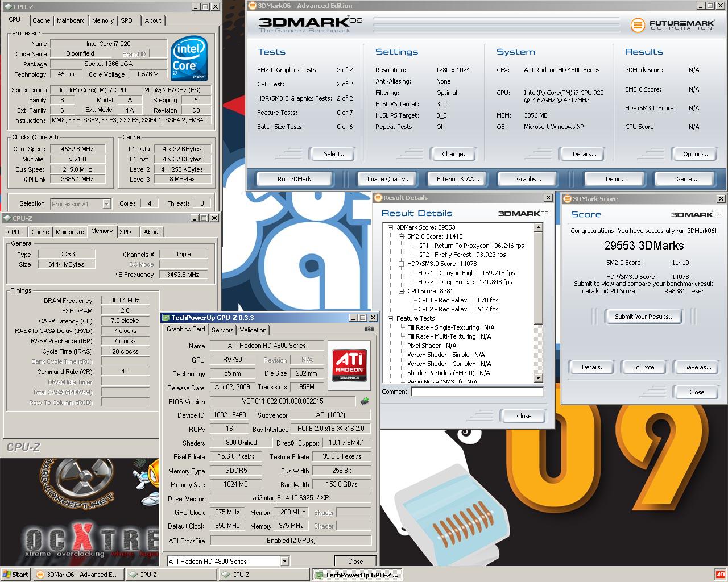
Task: Open the Processor #1 selection dropdown
Action: click(106, 203)
